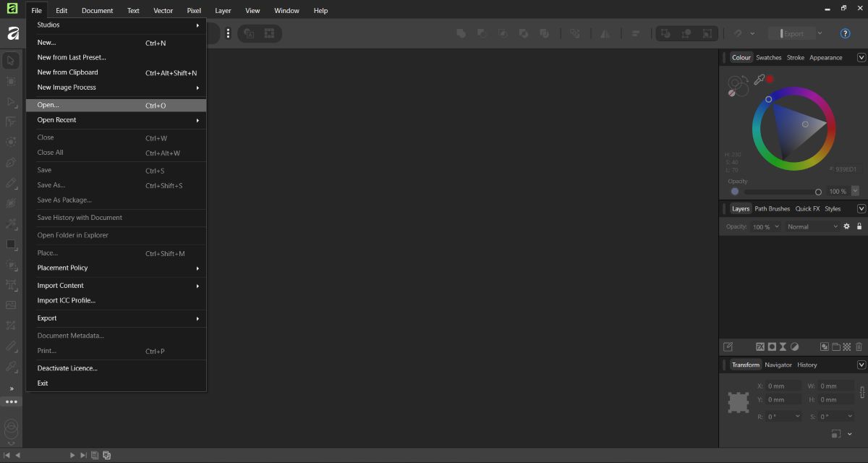Click Open... in the File menu
This screenshot has height=463, width=868.
48,105
